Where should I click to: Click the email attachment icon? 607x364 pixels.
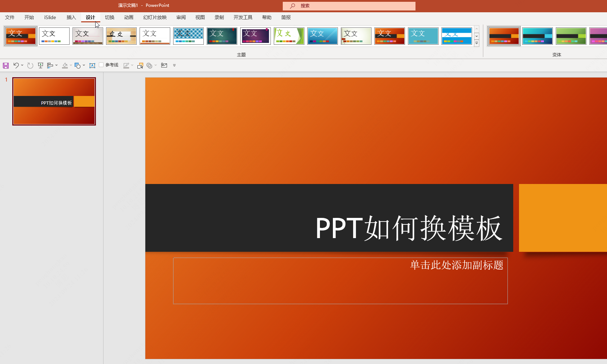pyautogui.click(x=164, y=65)
